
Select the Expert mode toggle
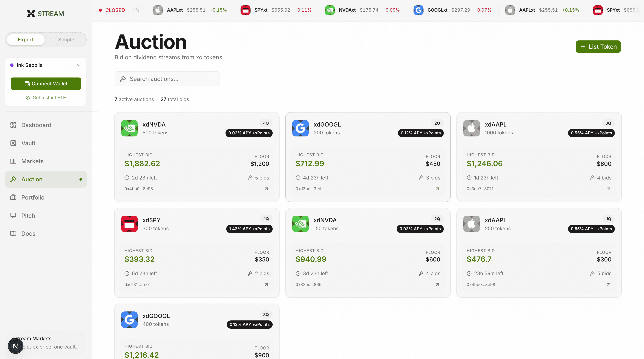pos(25,39)
